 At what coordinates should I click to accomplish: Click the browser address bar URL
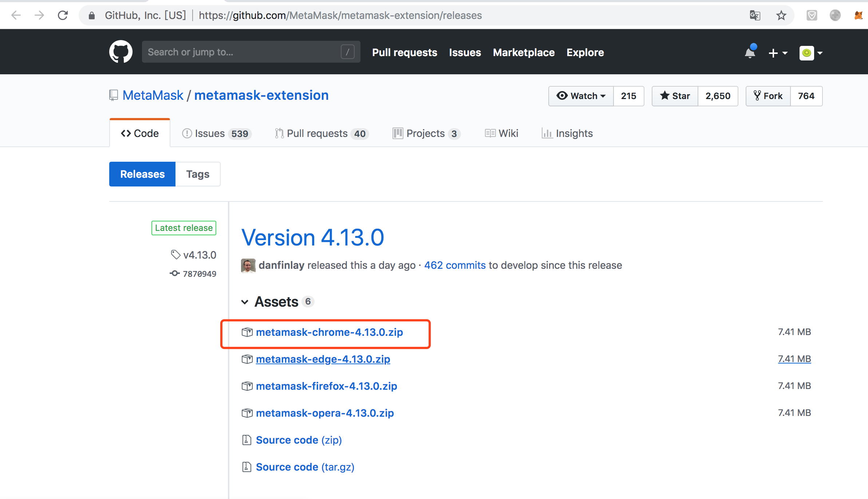click(340, 15)
